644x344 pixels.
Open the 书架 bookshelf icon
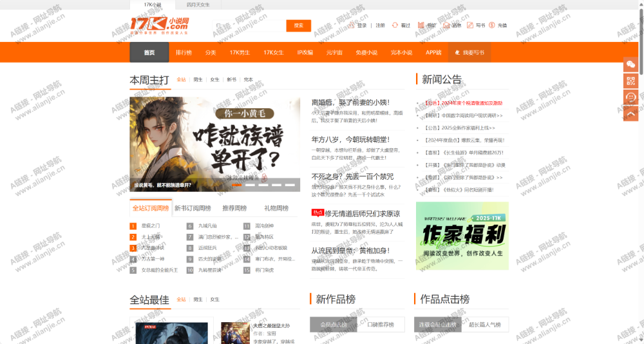point(421,26)
